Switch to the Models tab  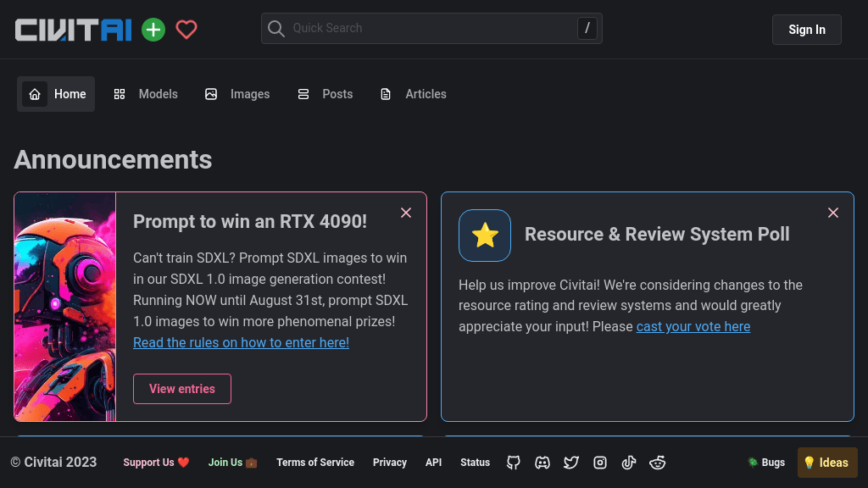(x=147, y=94)
